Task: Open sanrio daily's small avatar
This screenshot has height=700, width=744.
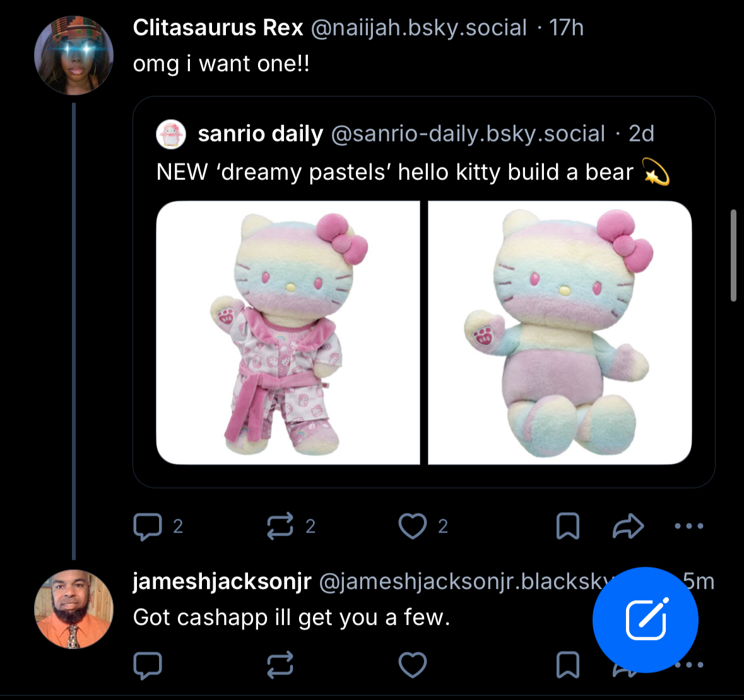Action: coord(171,134)
